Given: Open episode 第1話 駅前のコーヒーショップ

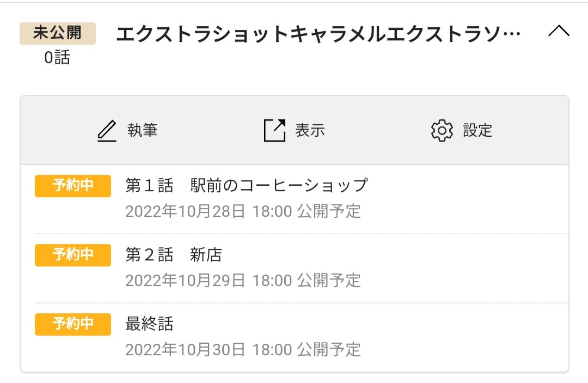Looking at the screenshot, I should 247,185.
